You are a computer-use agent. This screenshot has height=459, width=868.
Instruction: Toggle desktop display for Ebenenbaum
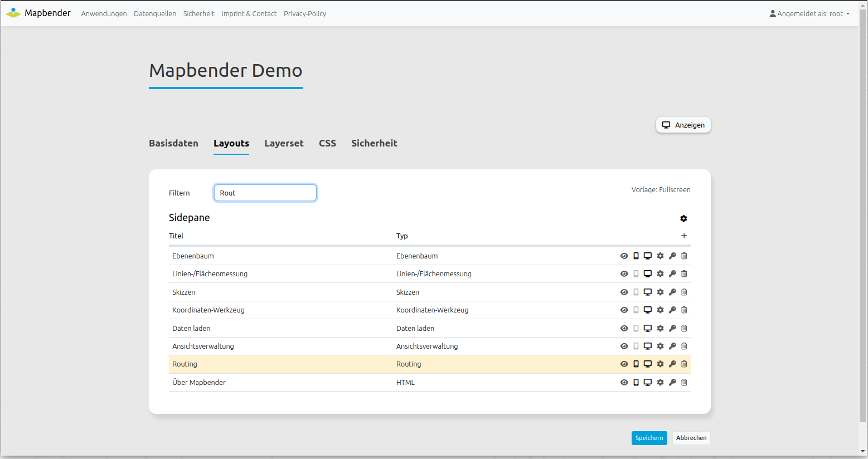point(648,256)
